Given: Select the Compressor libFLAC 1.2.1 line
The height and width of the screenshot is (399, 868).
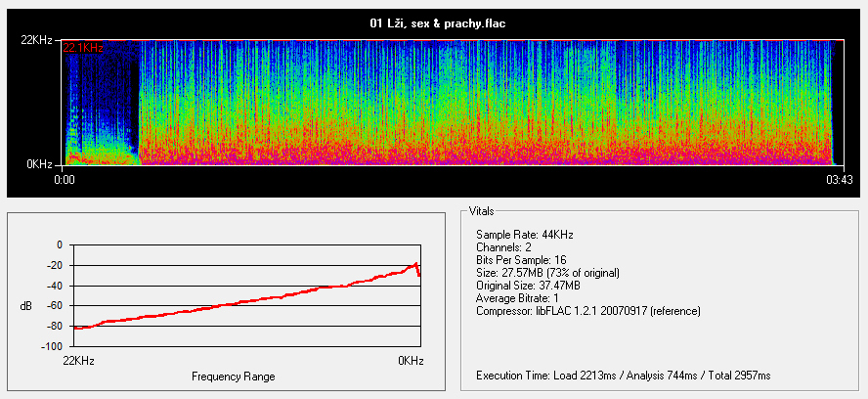Looking at the screenshot, I should point(588,311).
